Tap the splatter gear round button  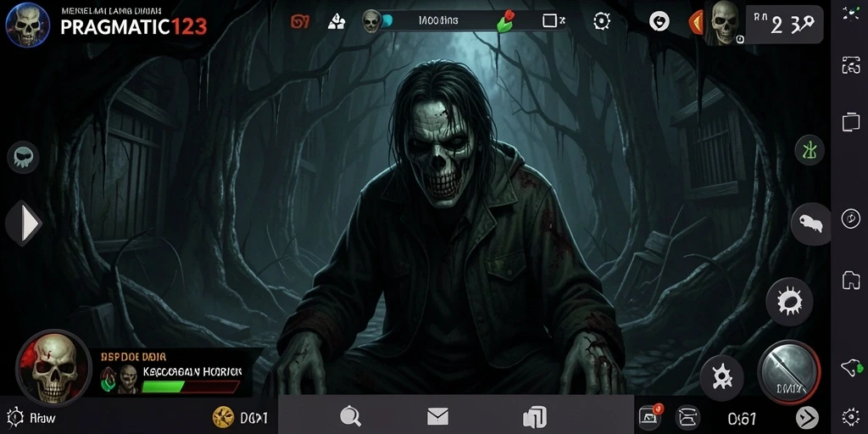(722, 377)
